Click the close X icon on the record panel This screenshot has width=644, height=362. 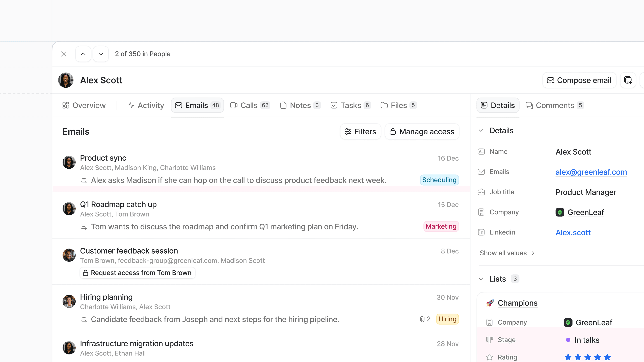[64, 54]
